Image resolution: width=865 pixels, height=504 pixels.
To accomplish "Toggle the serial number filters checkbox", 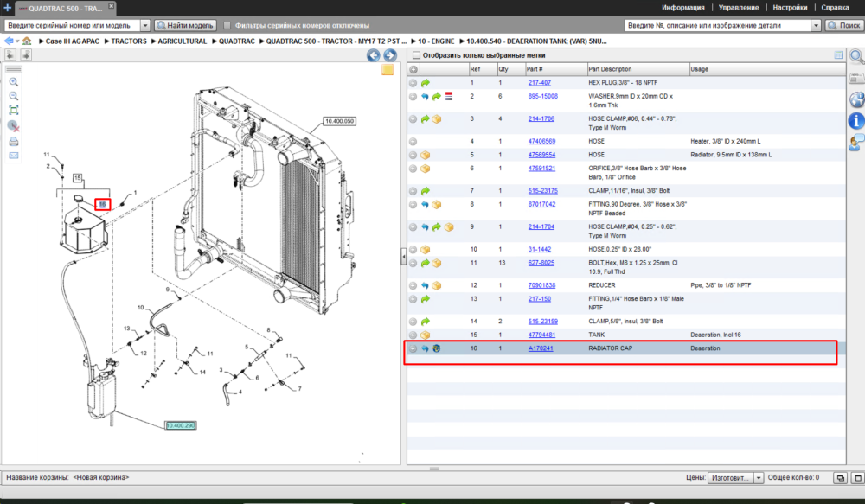I will [x=227, y=25].
